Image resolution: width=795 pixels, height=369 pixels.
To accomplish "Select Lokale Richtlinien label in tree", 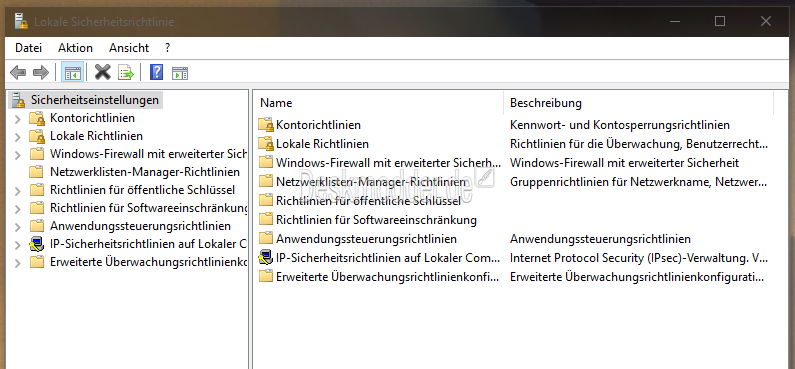I will pos(96,136).
